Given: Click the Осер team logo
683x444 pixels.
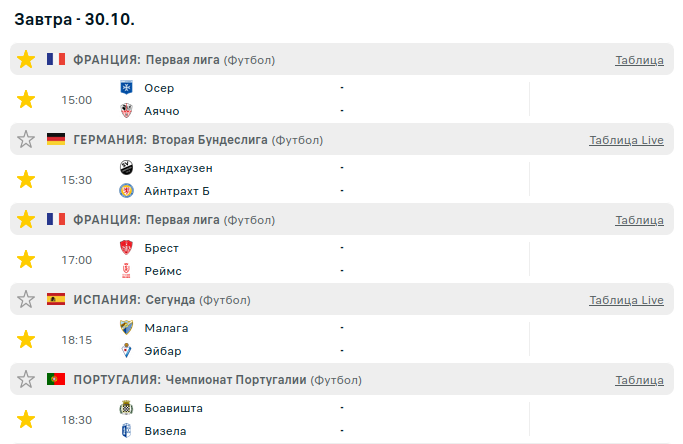Looking at the screenshot, I should click(x=127, y=88).
